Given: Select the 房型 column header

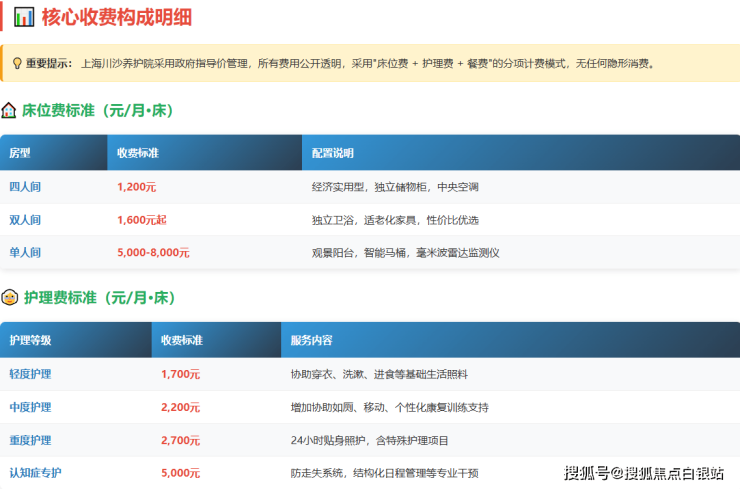Looking at the screenshot, I should 20,153.
